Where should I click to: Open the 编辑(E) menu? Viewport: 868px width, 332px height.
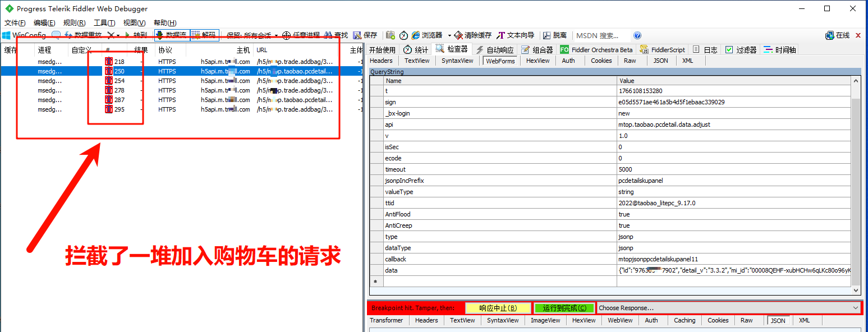44,23
